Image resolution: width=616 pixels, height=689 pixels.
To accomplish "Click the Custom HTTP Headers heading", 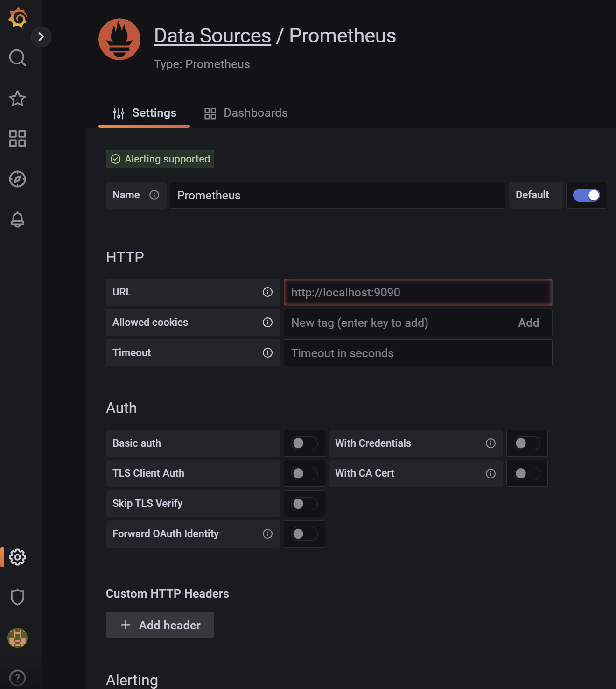I will pyautogui.click(x=168, y=594).
